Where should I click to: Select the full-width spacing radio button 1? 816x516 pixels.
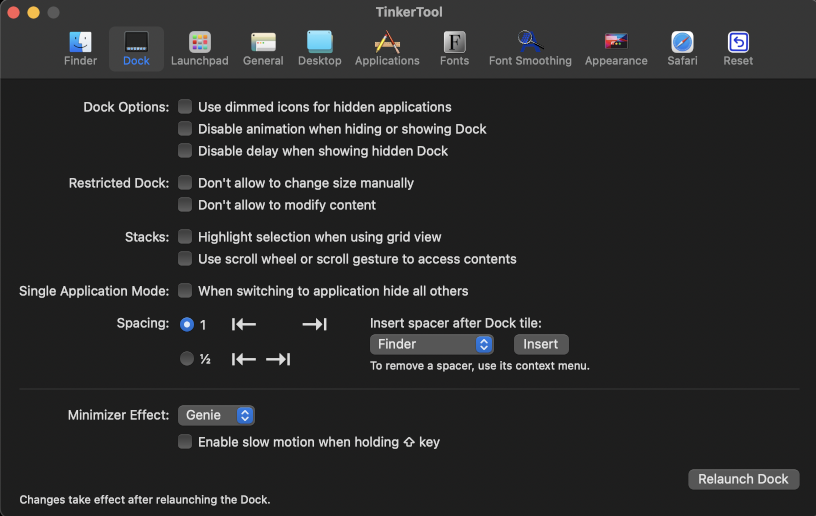point(187,325)
